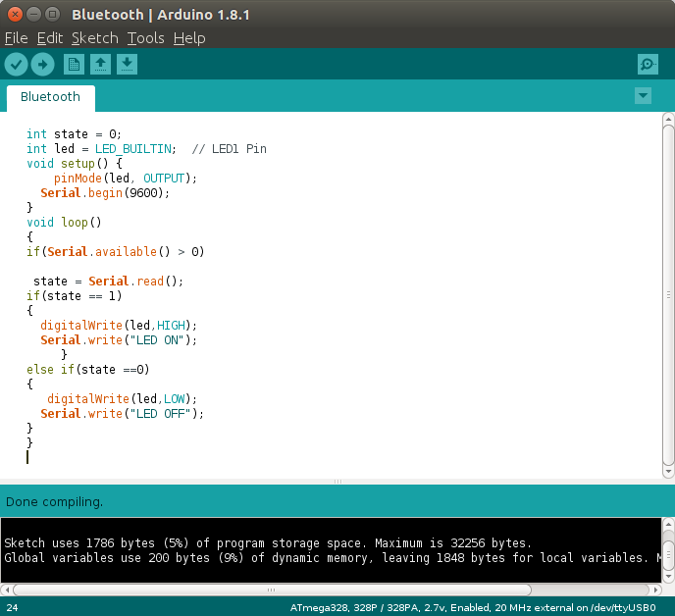
Task: Click the editor scrollbar up arrow
Action: click(668, 119)
